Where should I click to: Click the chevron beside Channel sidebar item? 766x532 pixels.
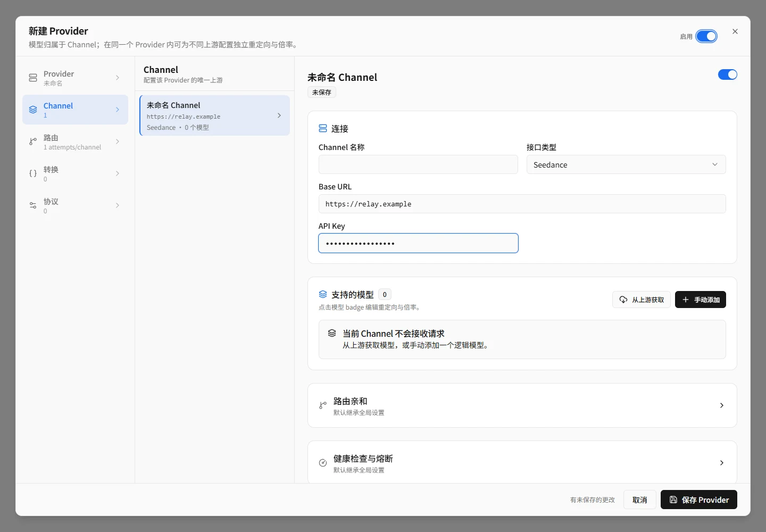pos(118,110)
